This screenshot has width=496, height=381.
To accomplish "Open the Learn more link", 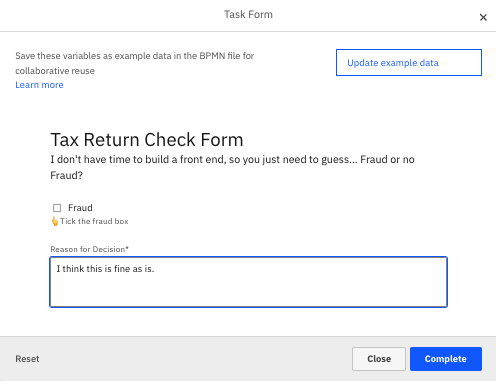I will 39,85.
